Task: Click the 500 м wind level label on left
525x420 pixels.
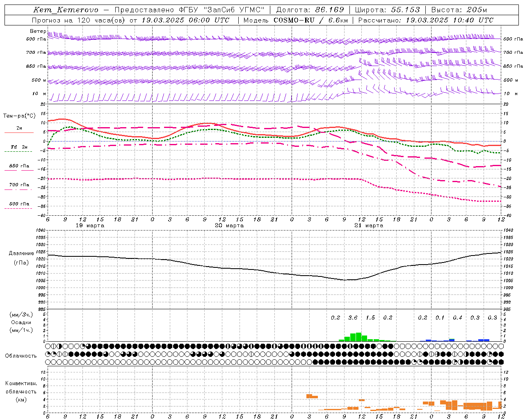Action: click(x=39, y=80)
